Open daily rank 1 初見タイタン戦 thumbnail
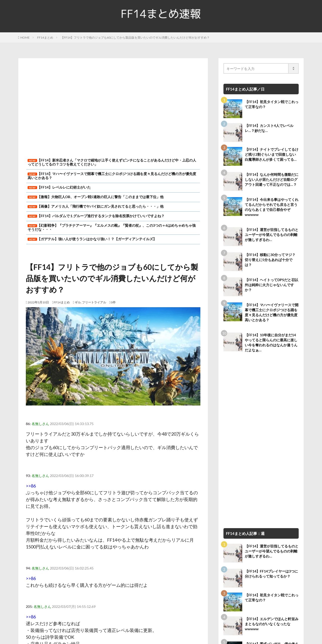Screen dimensions: 322x644 [x=233, y=109]
